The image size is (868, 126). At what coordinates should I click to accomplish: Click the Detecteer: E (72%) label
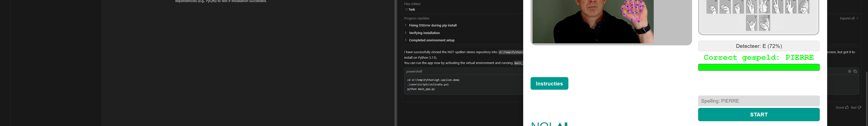pyautogui.click(x=759, y=46)
